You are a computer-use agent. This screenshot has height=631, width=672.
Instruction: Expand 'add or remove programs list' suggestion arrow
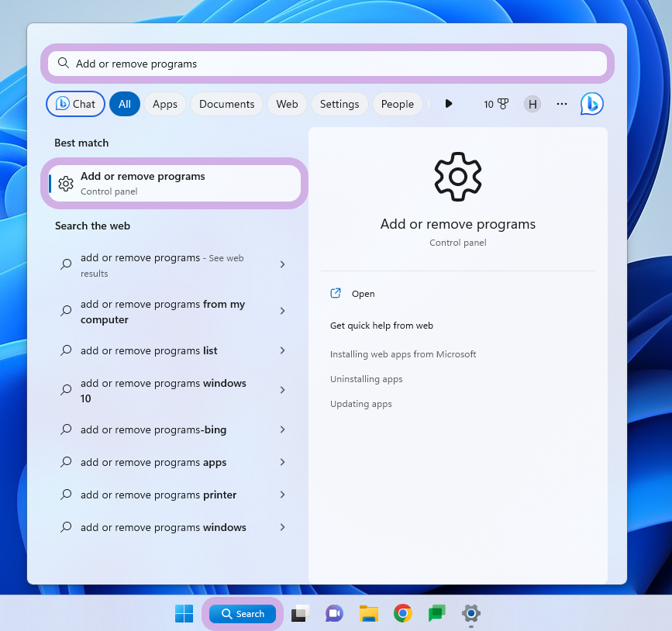[x=282, y=351]
